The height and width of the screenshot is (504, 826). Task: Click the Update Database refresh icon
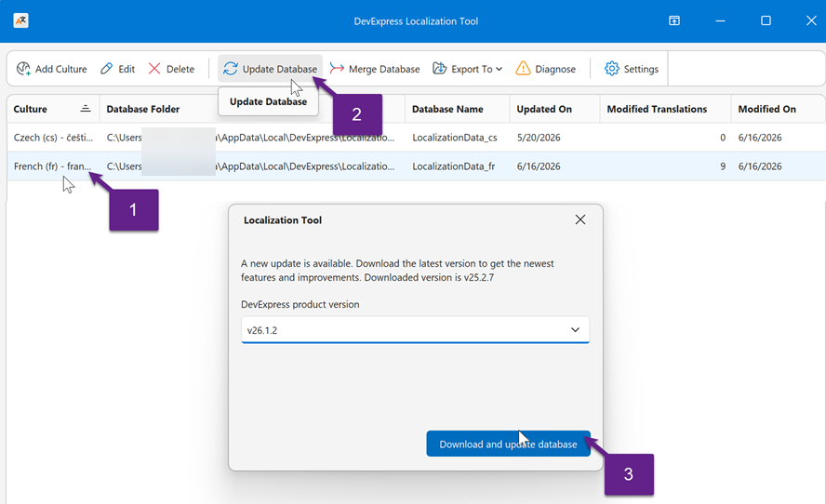(230, 69)
